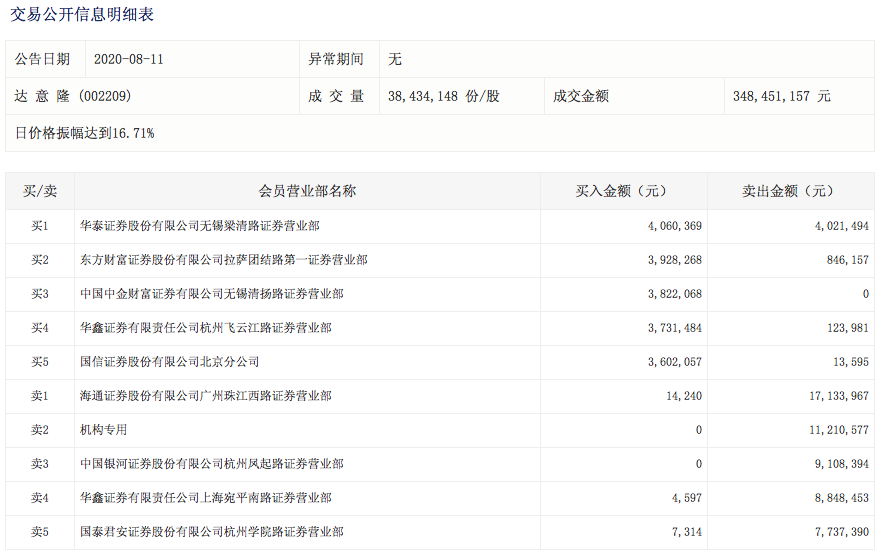Click 华鑫证券有限责任公司杭州飞云江路证券营业部

point(206,328)
